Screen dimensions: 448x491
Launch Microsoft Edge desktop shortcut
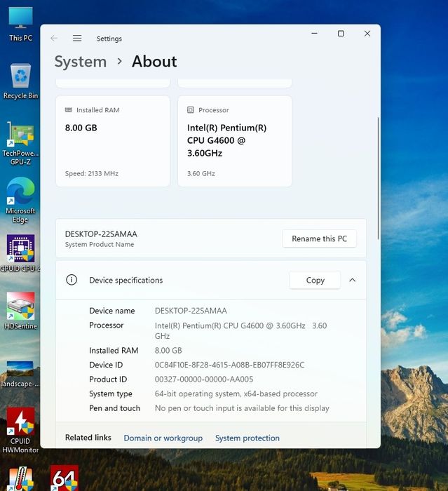(20, 201)
